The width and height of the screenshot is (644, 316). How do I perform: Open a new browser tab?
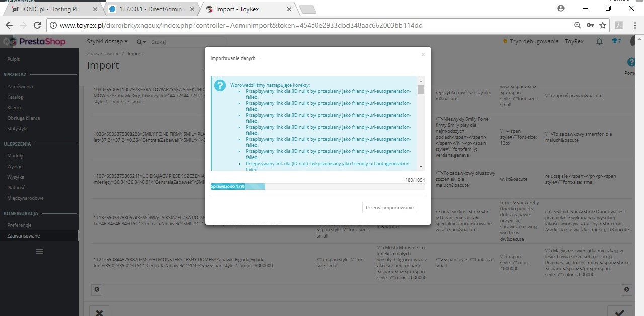click(x=307, y=9)
